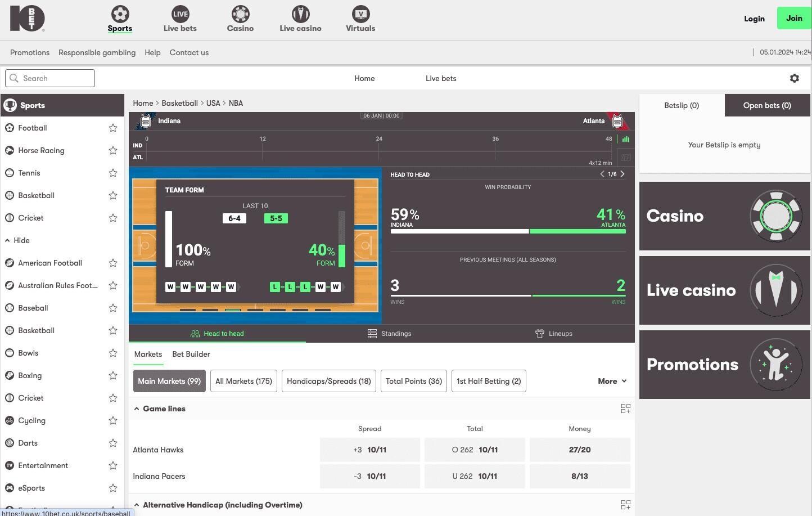Image resolution: width=812 pixels, height=516 pixels.
Task: Open the Promotions promo banner
Action: point(725,365)
